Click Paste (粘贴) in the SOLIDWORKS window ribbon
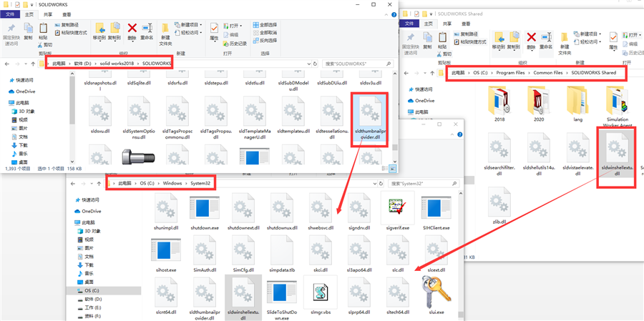The width and height of the screenshot is (644, 321). coord(43,31)
